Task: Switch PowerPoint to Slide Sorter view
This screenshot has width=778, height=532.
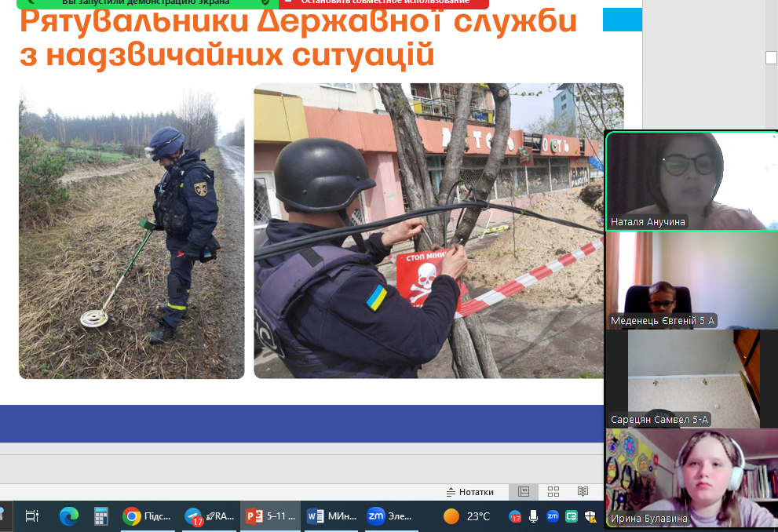Action: pyautogui.click(x=553, y=491)
